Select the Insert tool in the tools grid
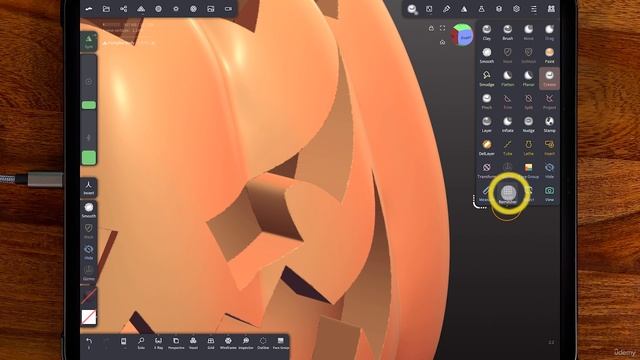This screenshot has height=360, width=640. click(549, 148)
